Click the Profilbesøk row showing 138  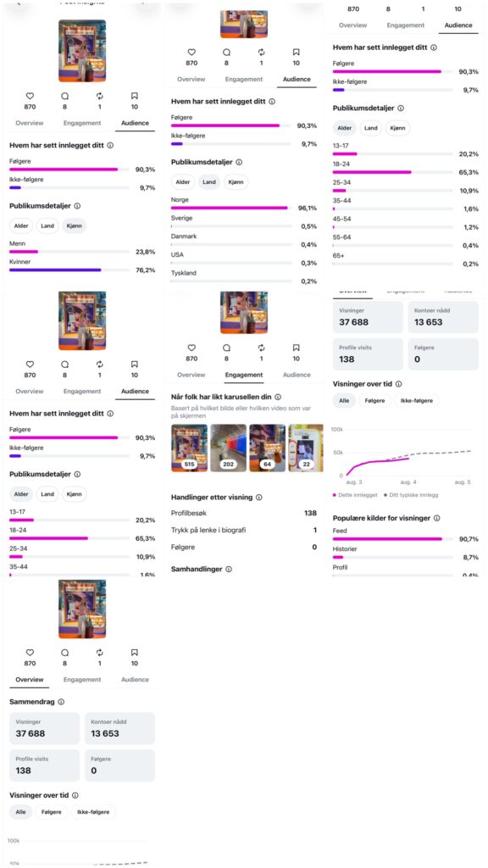pyautogui.click(x=243, y=513)
